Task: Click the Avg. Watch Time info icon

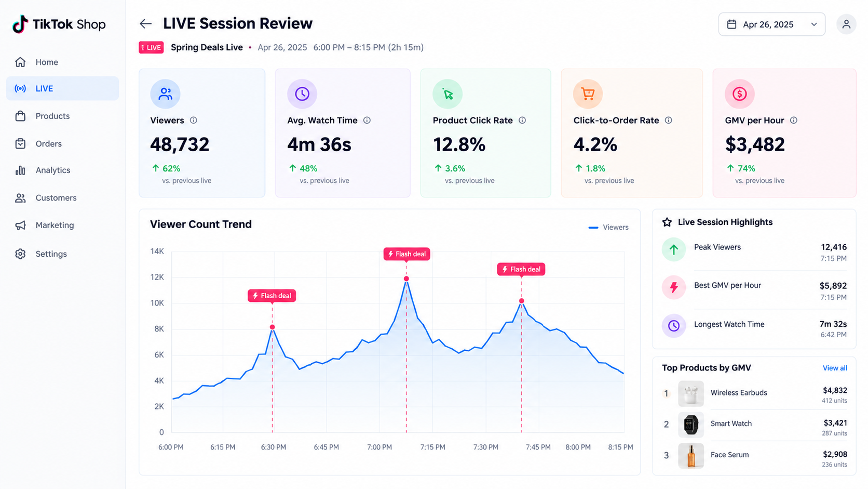Action: [x=367, y=120]
